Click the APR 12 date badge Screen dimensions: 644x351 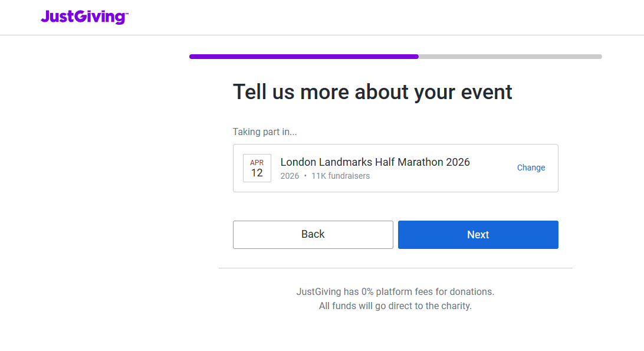[x=257, y=168]
